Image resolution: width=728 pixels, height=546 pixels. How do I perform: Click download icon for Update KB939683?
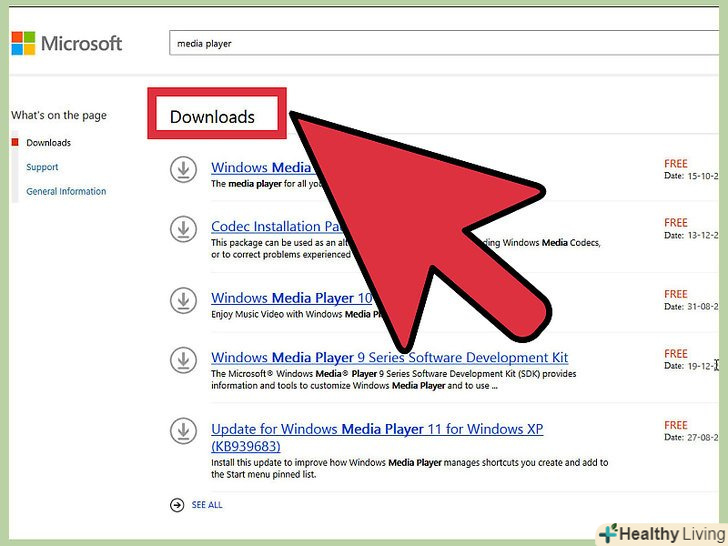pos(182,431)
